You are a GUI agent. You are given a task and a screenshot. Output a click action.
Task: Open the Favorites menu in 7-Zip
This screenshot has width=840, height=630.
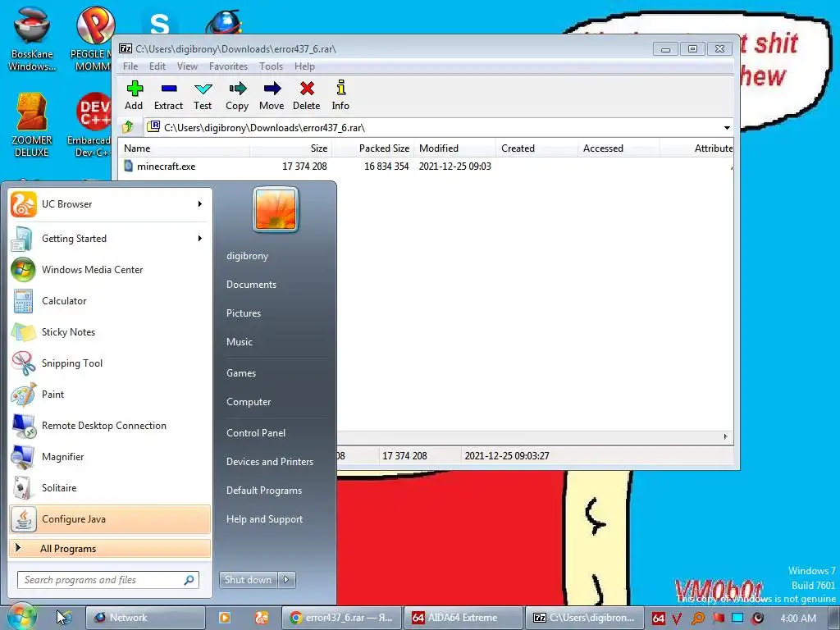228,66
